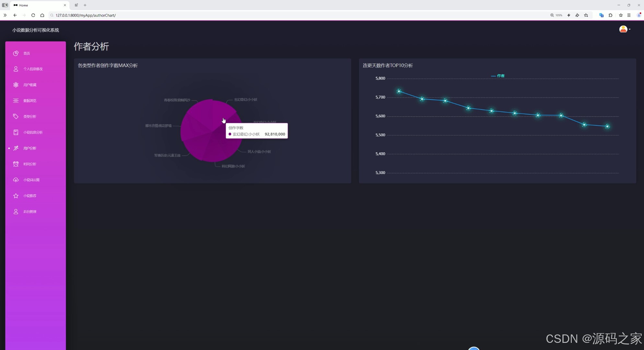Click the 小说推荐 star icon
The width and height of the screenshot is (644, 350).
(16, 196)
